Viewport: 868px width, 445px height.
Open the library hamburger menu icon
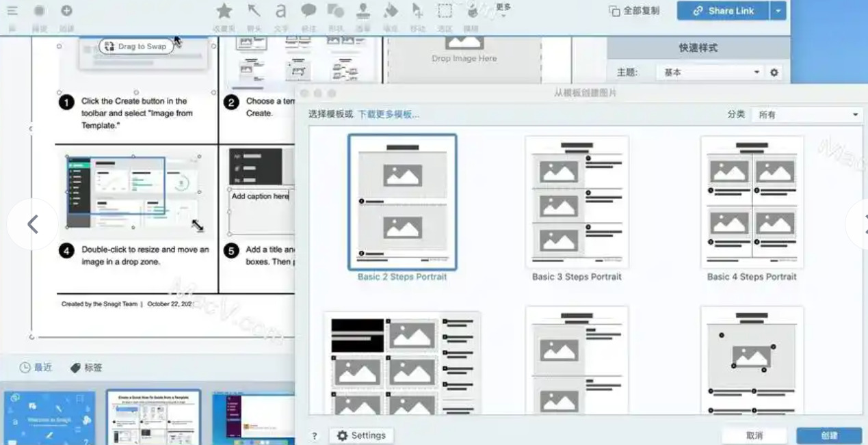click(12, 11)
